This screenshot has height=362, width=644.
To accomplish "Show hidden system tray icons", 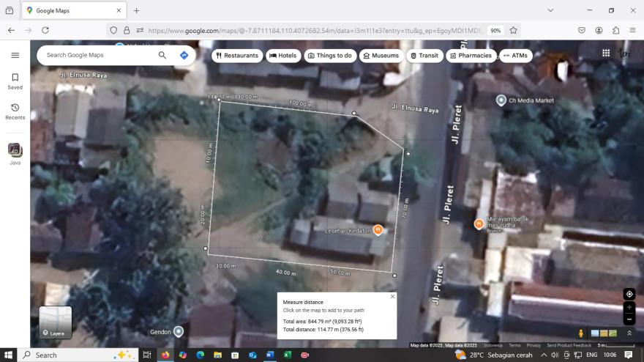I will 544,355.
